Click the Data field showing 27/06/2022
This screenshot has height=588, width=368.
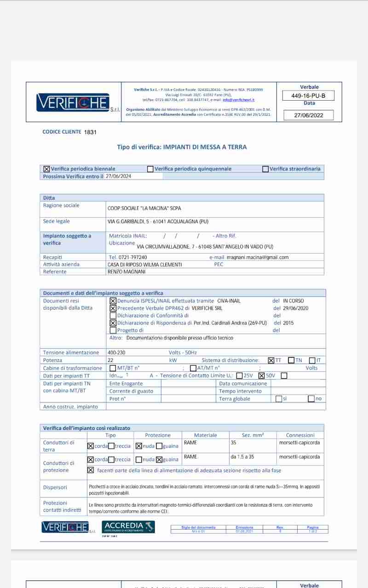click(x=309, y=115)
